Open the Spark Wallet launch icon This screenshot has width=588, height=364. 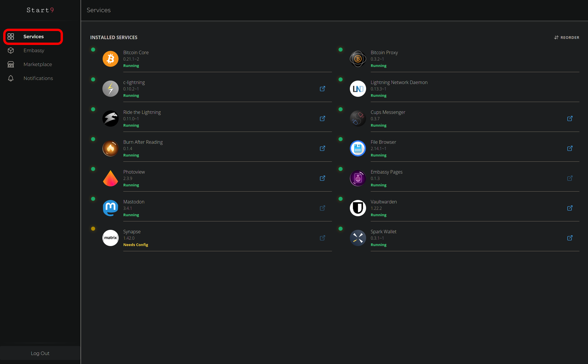[570, 238]
